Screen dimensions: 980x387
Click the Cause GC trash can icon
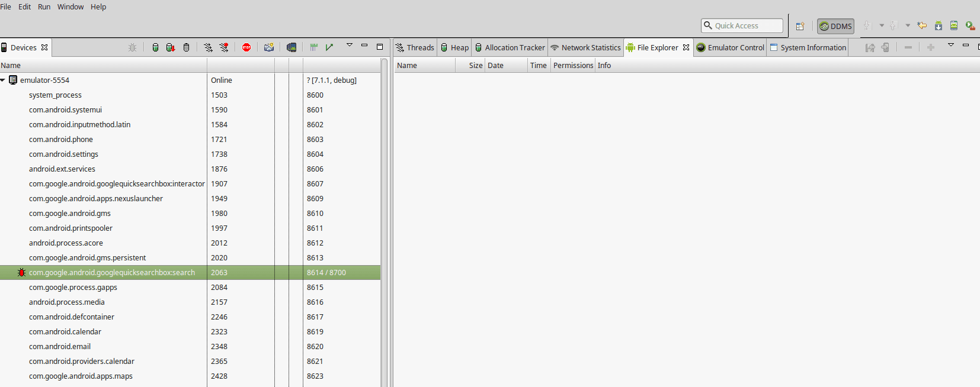click(186, 47)
